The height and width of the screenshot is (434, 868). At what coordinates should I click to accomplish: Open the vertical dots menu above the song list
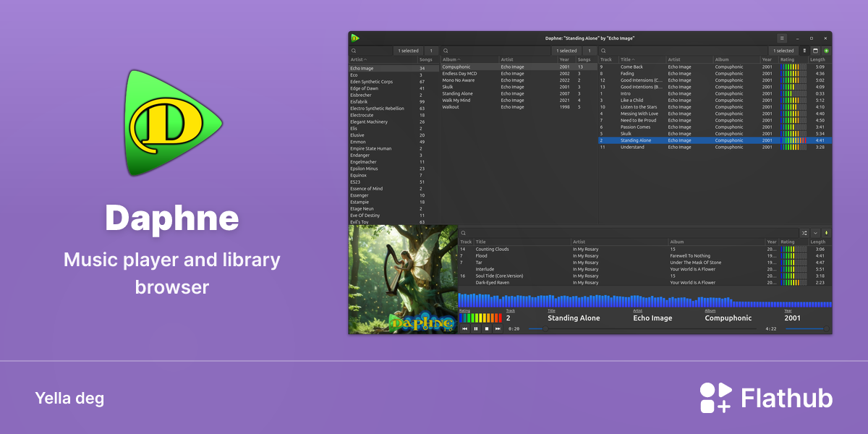click(804, 51)
